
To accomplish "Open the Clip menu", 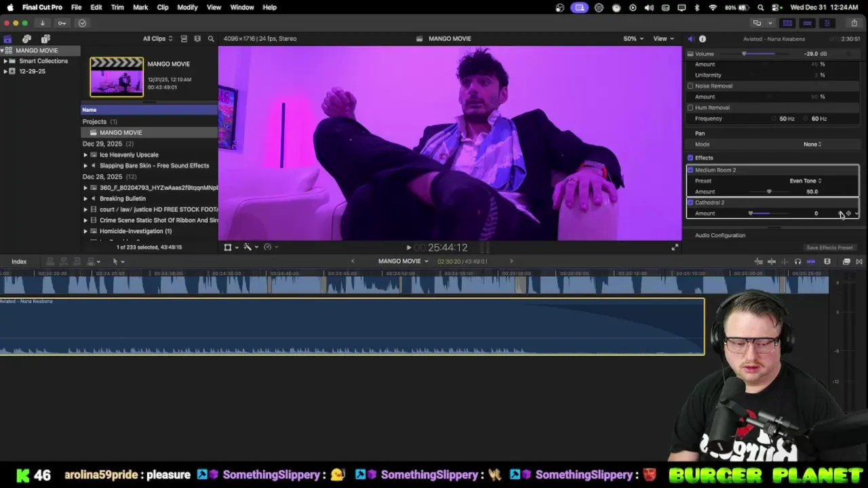I will coord(163,7).
